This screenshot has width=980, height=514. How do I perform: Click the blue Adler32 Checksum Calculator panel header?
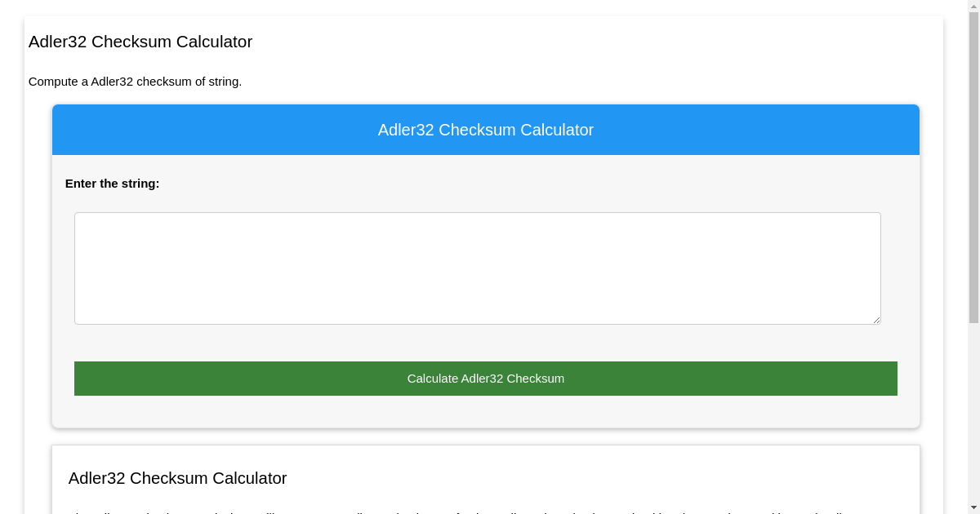click(x=485, y=130)
